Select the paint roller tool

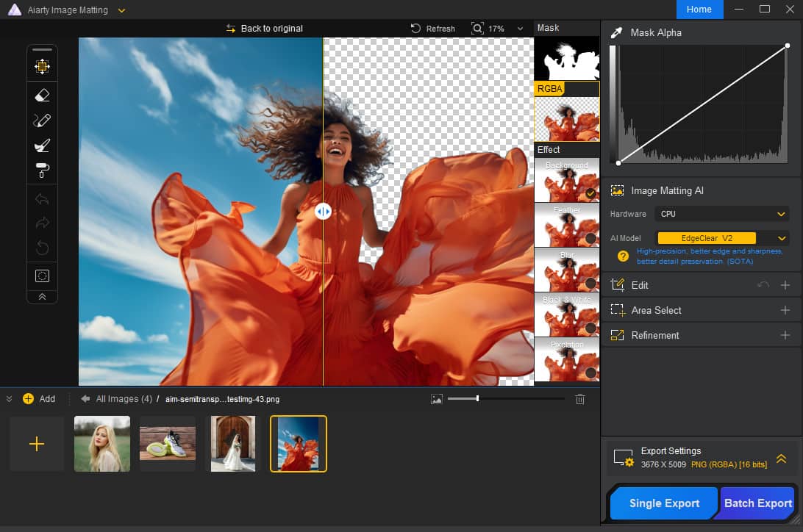[42, 170]
